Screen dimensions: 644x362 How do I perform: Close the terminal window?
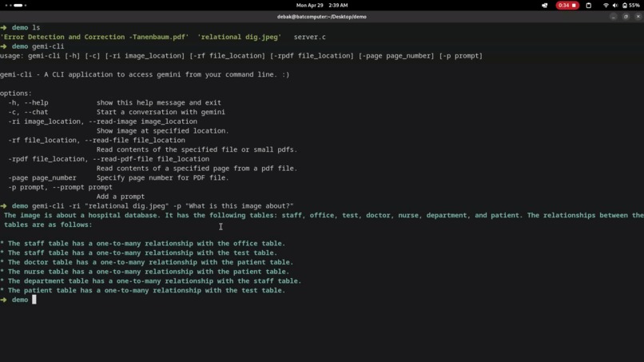tap(638, 17)
